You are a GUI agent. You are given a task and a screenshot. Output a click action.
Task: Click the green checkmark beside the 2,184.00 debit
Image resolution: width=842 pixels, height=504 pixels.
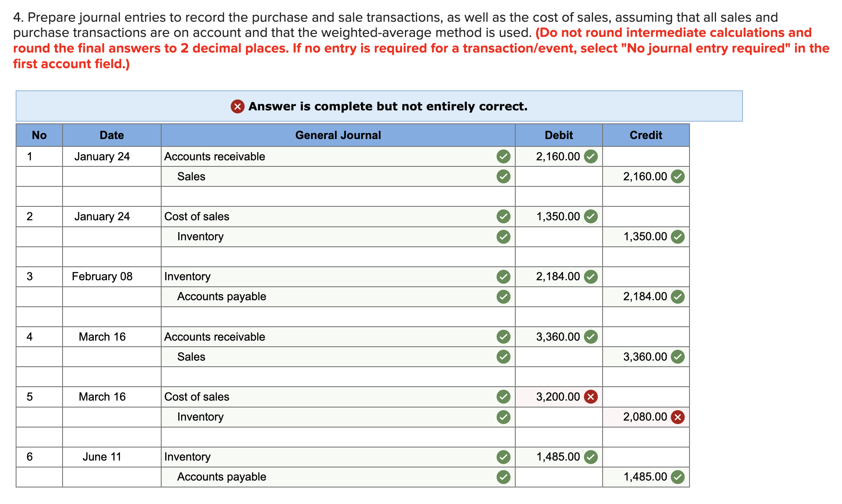(590, 276)
